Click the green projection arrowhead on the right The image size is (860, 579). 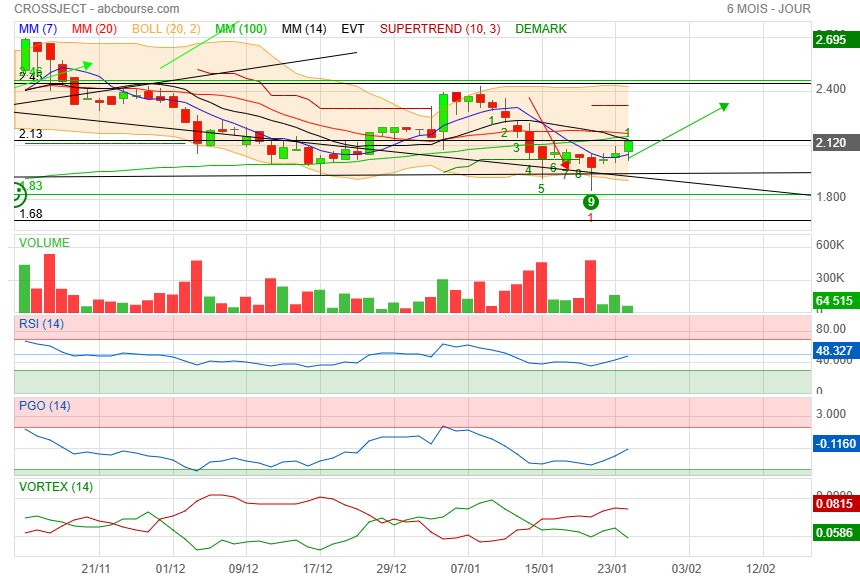[x=724, y=105]
